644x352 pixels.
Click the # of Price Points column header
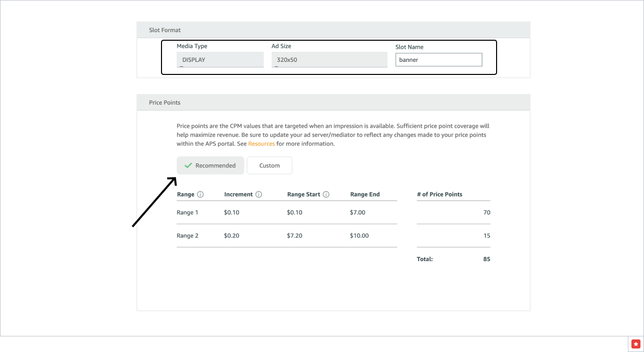tap(440, 195)
